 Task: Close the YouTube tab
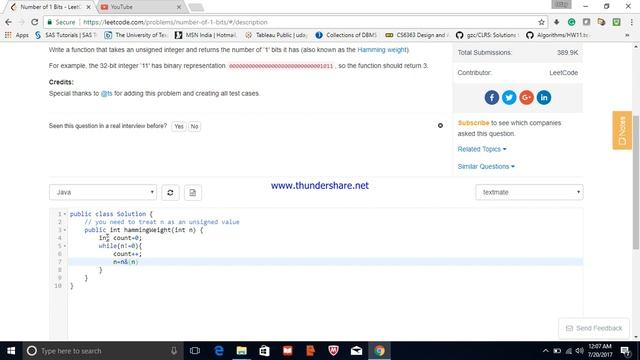click(178, 7)
